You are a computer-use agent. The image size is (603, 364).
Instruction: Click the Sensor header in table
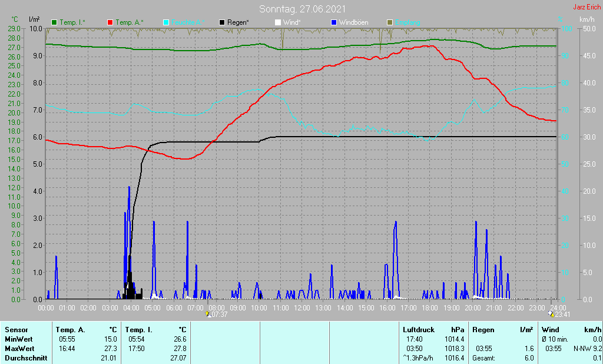tap(16, 330)
